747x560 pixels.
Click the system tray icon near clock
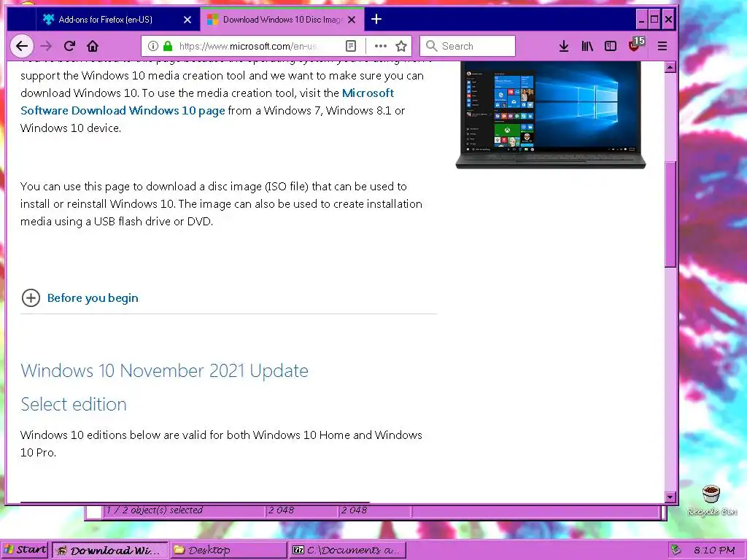point(676,550)
